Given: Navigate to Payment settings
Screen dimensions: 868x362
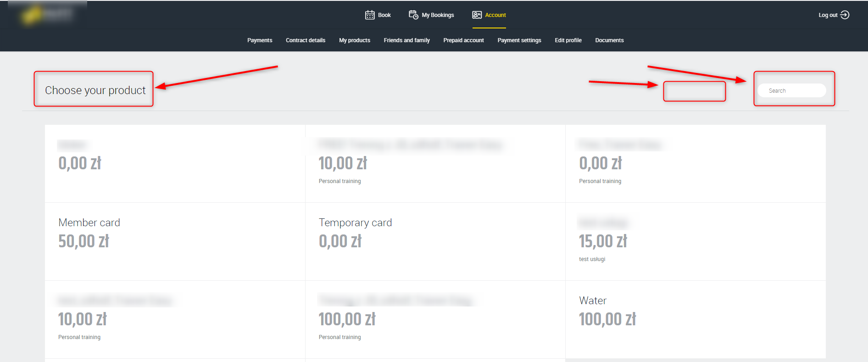Looking at the screenshot, I should (x=519, y=40).
